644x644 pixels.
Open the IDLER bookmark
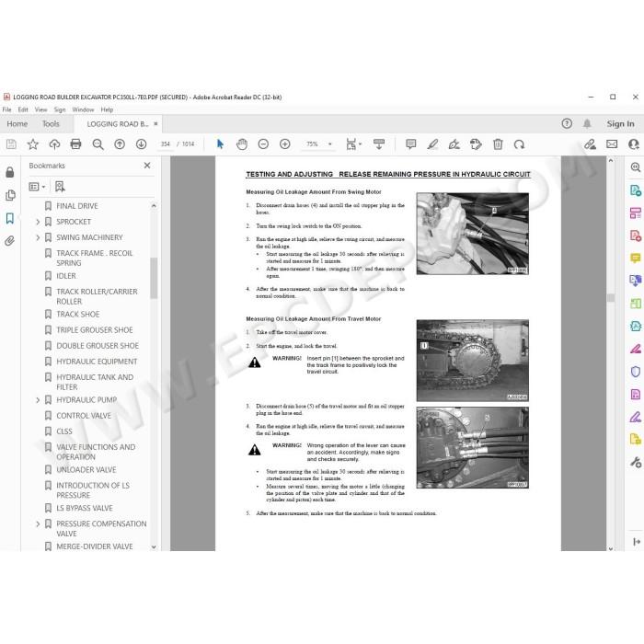pos(66,276)
